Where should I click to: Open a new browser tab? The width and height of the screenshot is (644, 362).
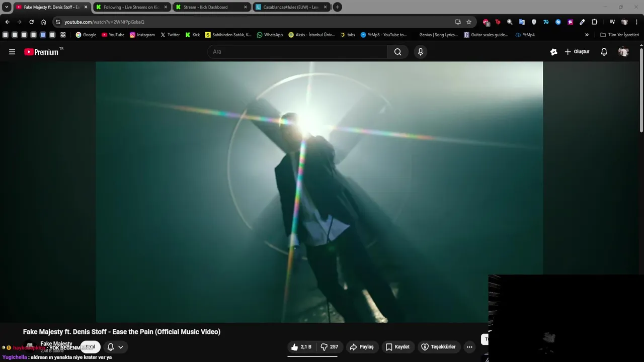(338, 7)
